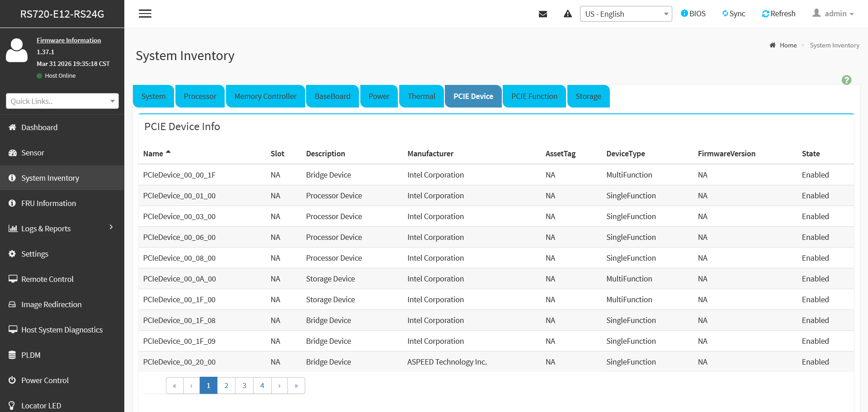
Task: Open the Firmware Information link
Action: 69,40
